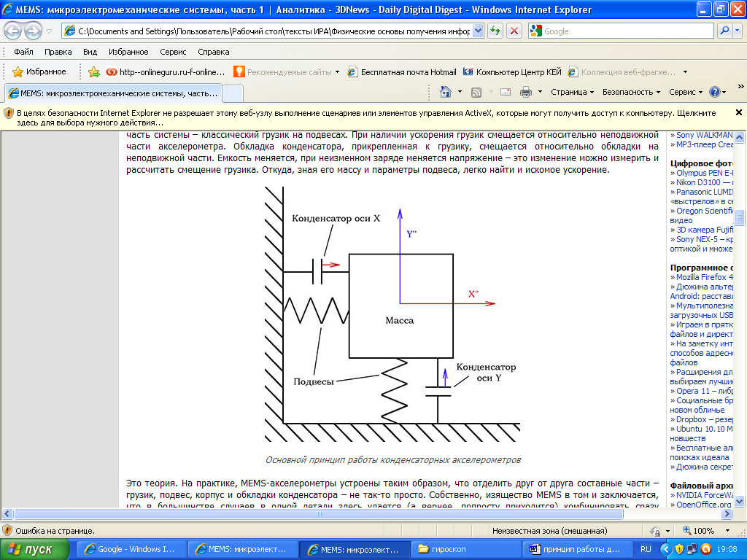This screenshot has width=747, height=560.
Task: Switch to Google - Windows Internet Explorer taskbar window
Action: pyautogui.click(x=132, y=550)
